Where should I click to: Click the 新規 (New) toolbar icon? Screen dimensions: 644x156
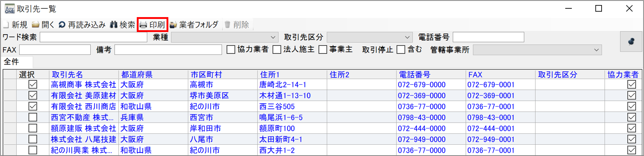tap(6, 25)
